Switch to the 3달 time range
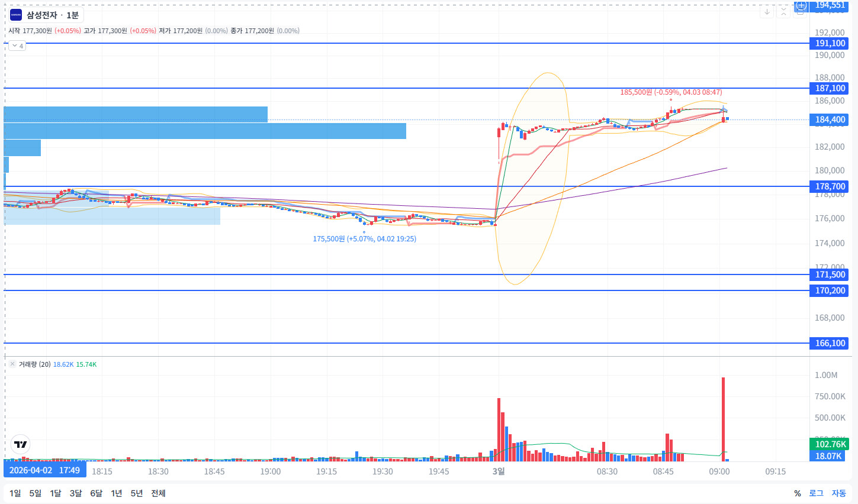The image size is (858, 504). [x=76, y=493]
